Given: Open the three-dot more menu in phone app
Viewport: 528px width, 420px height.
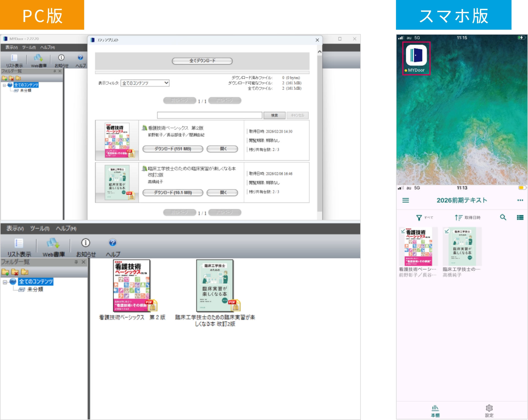Looking at the screenshot, I should [520, 200].
